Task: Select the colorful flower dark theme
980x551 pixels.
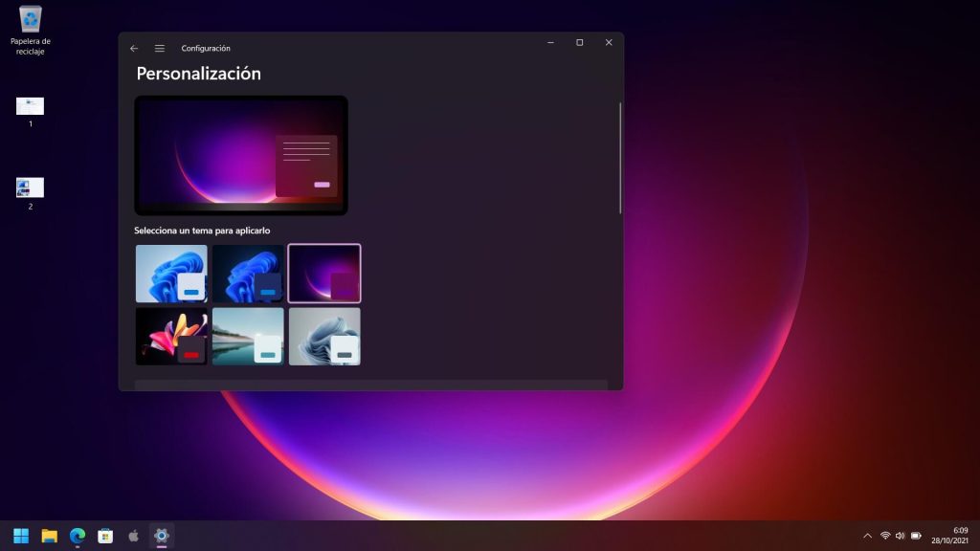Action: (171, 336)
